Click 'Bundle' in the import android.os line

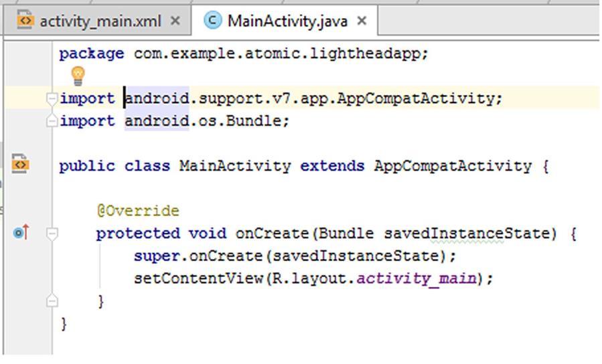(254, 121)
